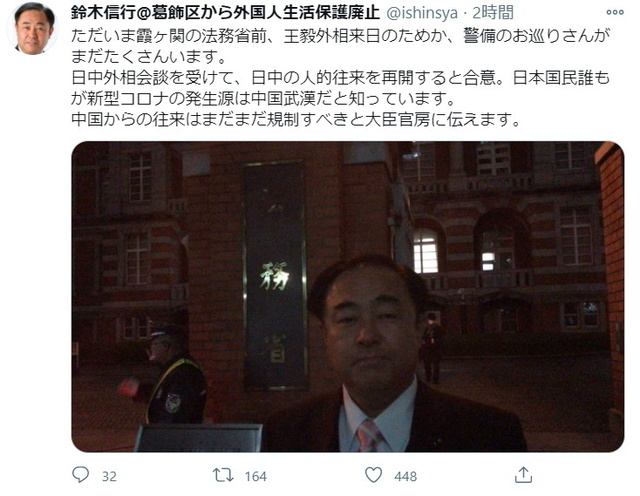The width and height of the screenshot is (640, 496).
Task: Click the man's face in photo
Action: tap(368, 325)
